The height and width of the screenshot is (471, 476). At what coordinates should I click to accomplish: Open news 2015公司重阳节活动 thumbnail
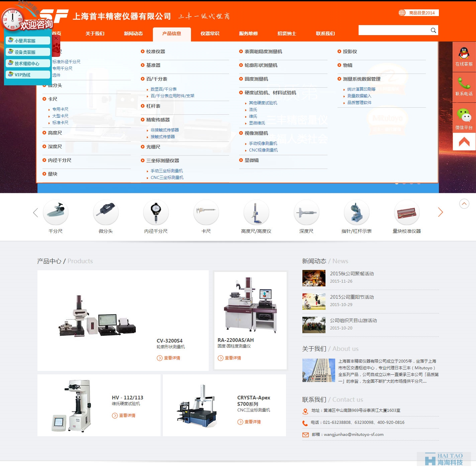[314, 301]
